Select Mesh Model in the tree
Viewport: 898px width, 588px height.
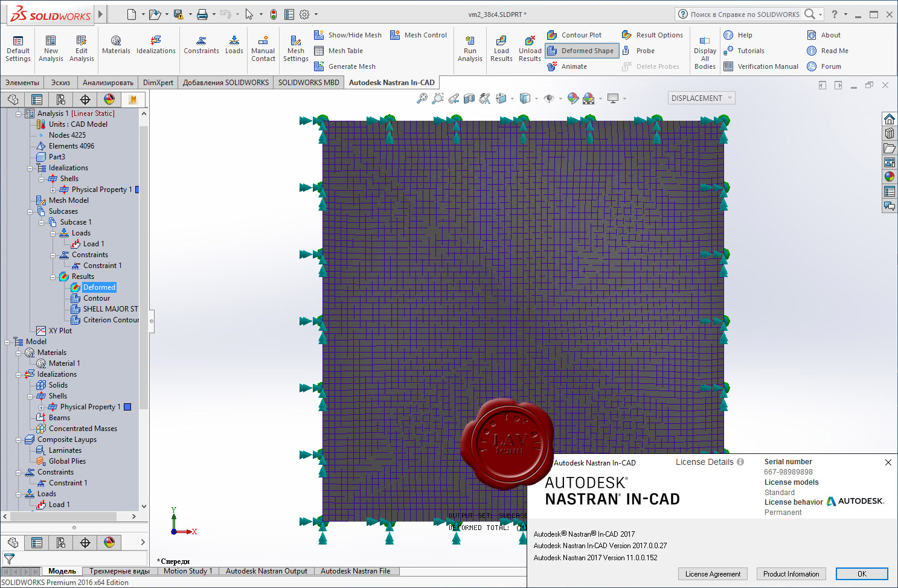(69, 200)
